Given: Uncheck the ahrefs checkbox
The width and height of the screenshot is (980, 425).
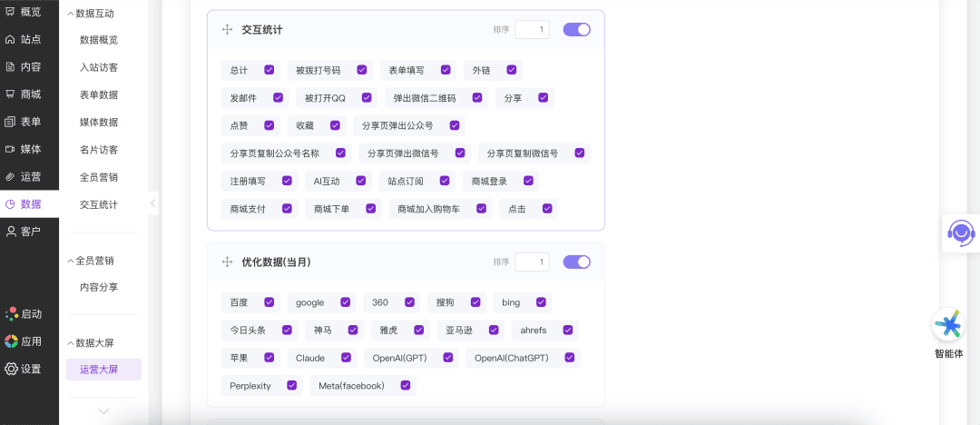Looking at the screenshot, I should click(568, 330).
